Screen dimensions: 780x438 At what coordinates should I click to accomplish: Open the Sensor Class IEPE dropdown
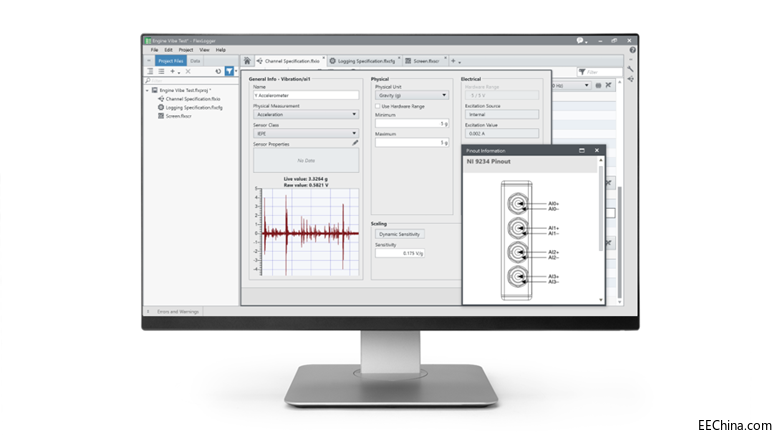pos(305,133)
